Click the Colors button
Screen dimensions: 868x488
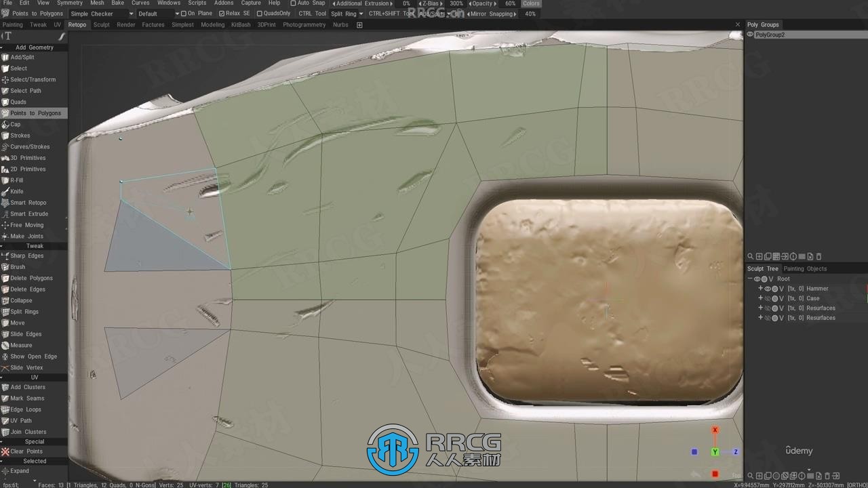[x=531, y=3]
